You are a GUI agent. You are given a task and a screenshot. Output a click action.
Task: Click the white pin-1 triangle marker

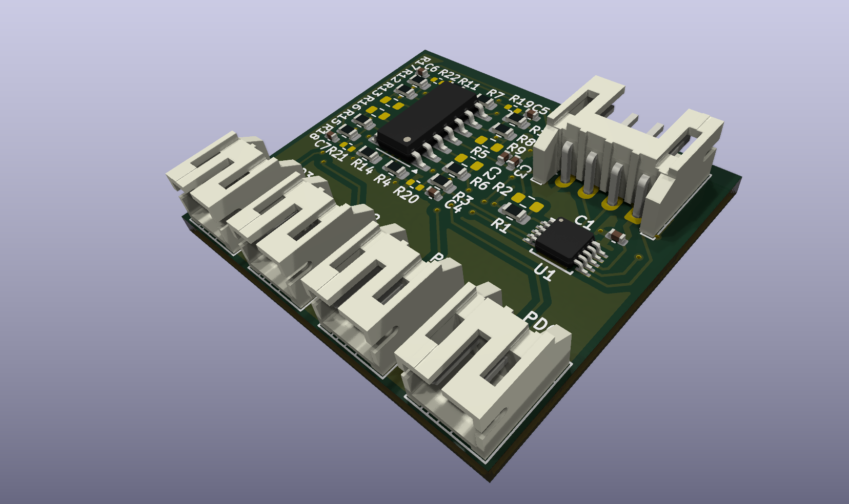(414, 171)
